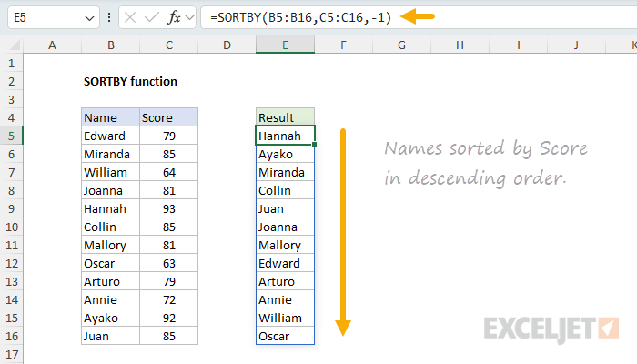Select Juan in the Result column
The height and width of the screenshot is (364, 637).
[x=285, y=208]
